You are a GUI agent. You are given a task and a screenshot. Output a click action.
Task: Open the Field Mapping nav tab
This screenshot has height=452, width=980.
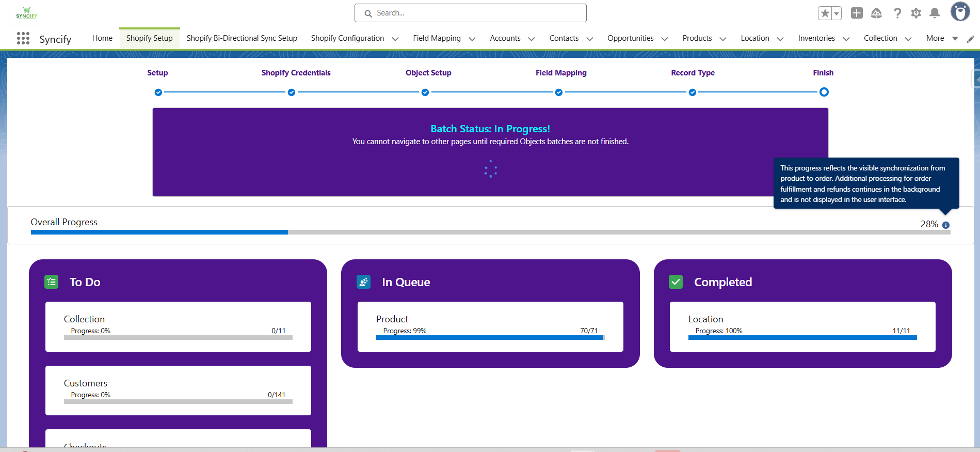pyautogui.click(x=437, y=38)
